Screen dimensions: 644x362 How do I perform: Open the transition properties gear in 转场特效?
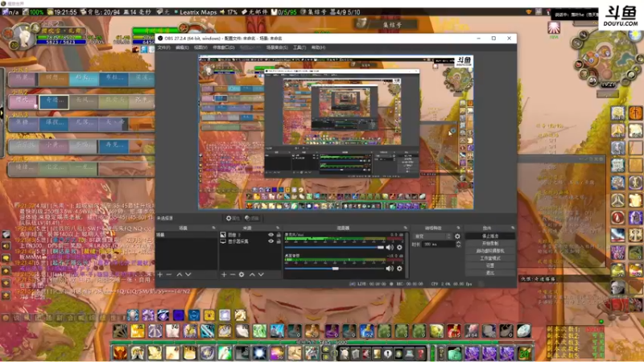457,237
